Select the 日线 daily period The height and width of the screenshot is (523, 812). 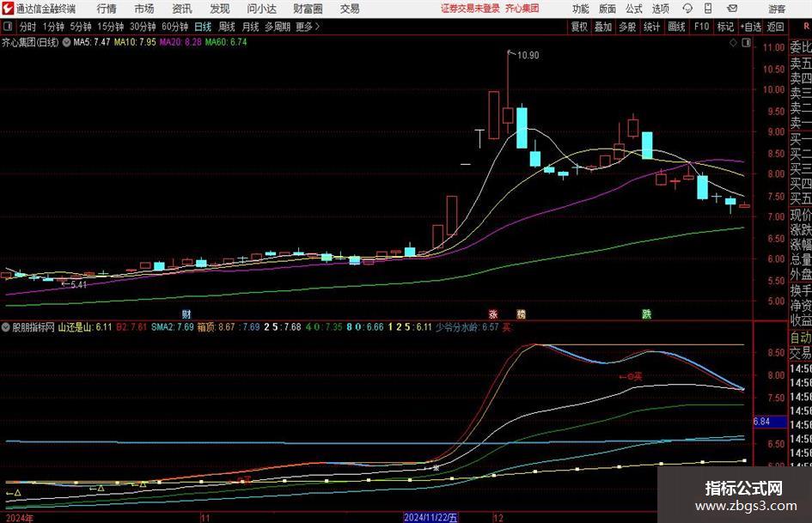pyautogui.click(x=203, y=27)
